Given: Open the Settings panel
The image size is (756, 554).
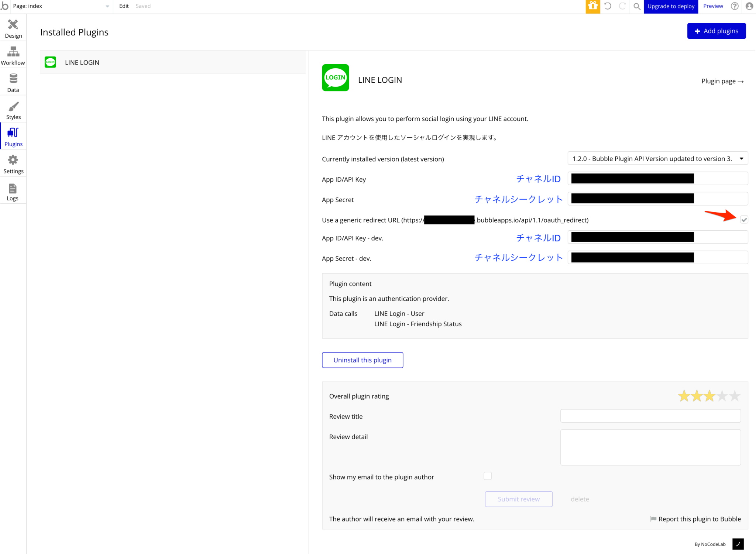Looking at the screenshot, I should coord(13,163).
